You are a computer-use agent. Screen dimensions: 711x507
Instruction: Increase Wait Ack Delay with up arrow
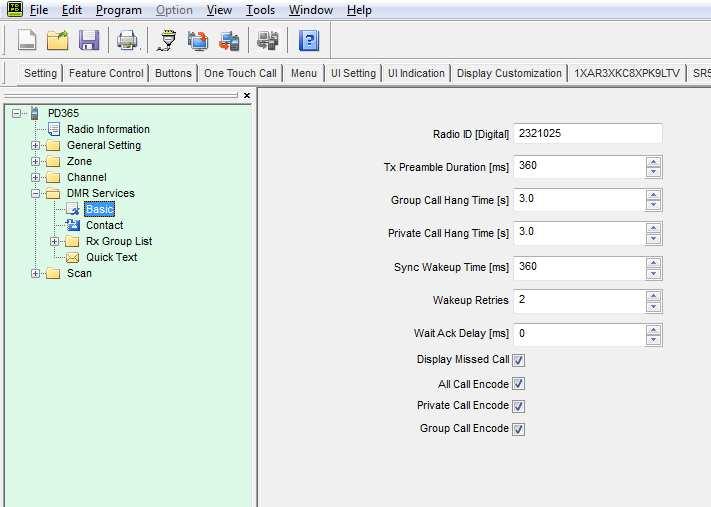tap(653, 330)
